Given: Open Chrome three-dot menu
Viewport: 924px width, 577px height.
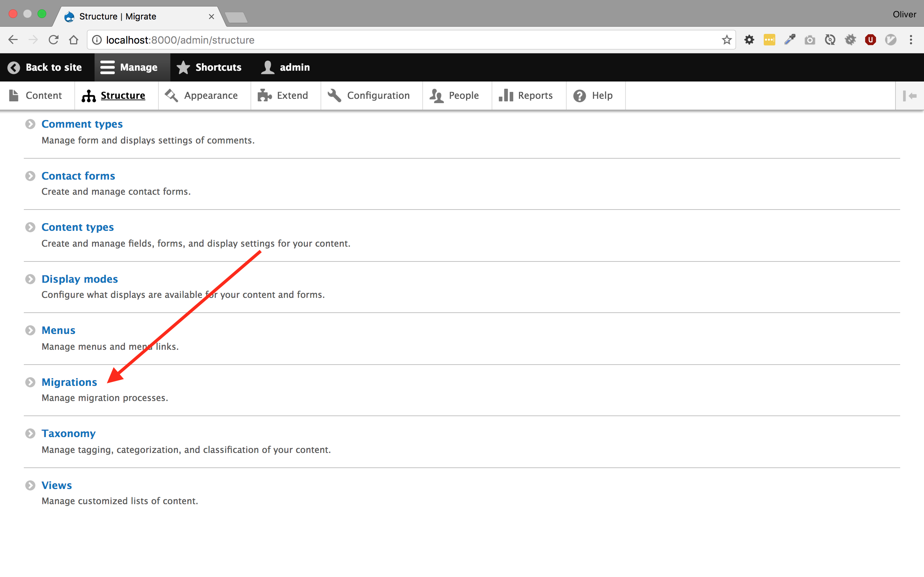Looking at the screenshot, I should pos(911,40).
